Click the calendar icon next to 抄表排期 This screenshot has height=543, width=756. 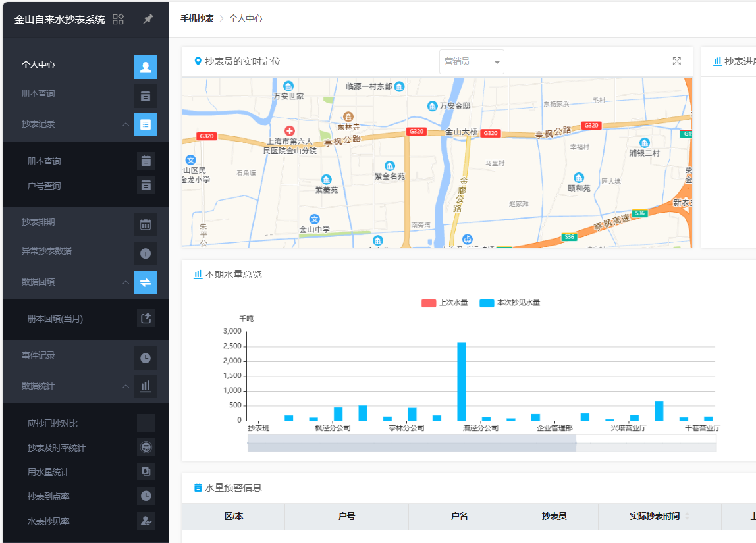tap(146, 224)
